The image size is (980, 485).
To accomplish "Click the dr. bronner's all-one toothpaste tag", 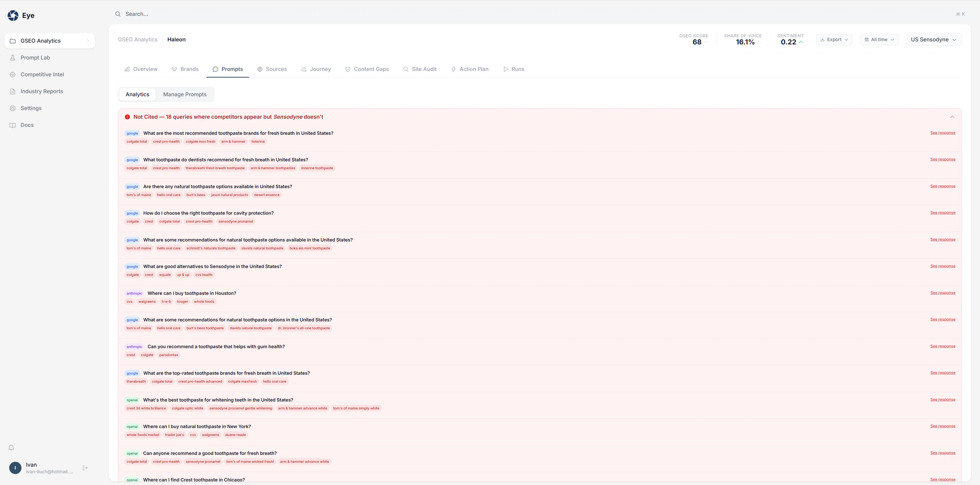I will (304, 328).
